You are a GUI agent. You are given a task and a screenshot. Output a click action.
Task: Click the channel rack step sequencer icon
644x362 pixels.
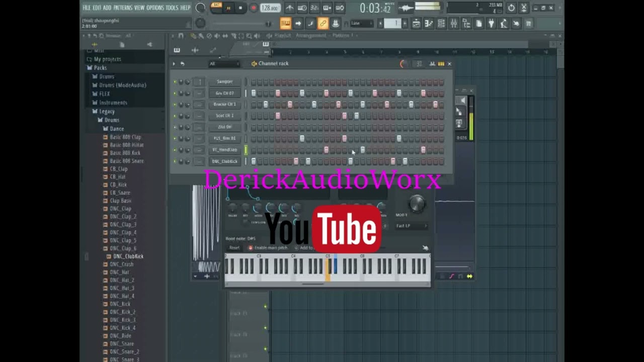click(x=441, y=64)
